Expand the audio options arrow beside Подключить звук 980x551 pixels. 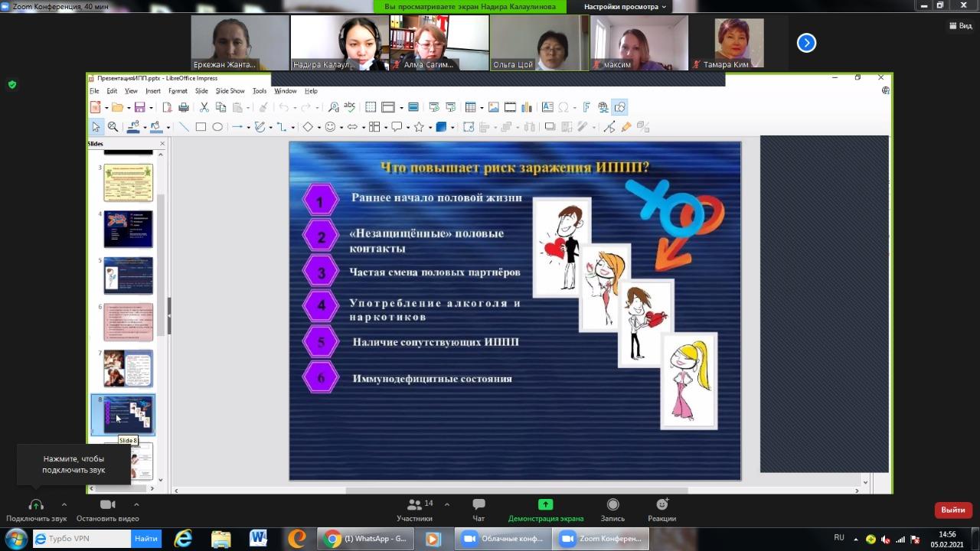(64, 505)
